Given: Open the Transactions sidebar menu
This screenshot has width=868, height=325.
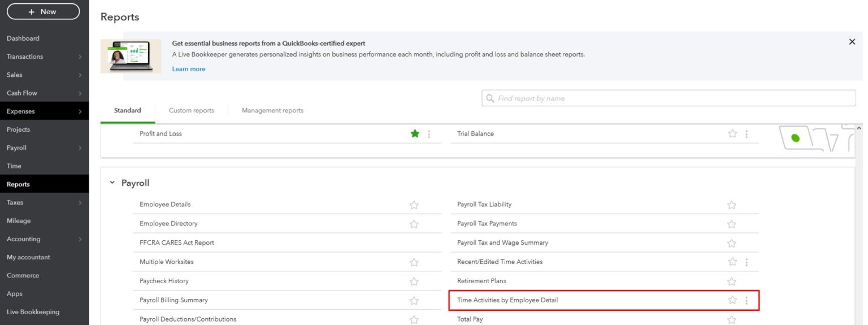Looking at the screenshot, I should click(25, 57).
